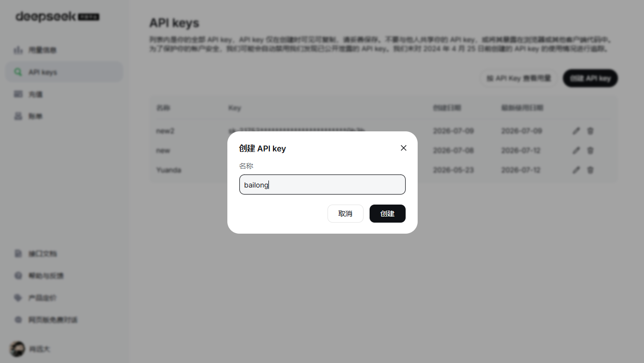Open 网页版免费对话 sidebar link
The height and width of the screenshot is (363, 644).
click(64, 320)
